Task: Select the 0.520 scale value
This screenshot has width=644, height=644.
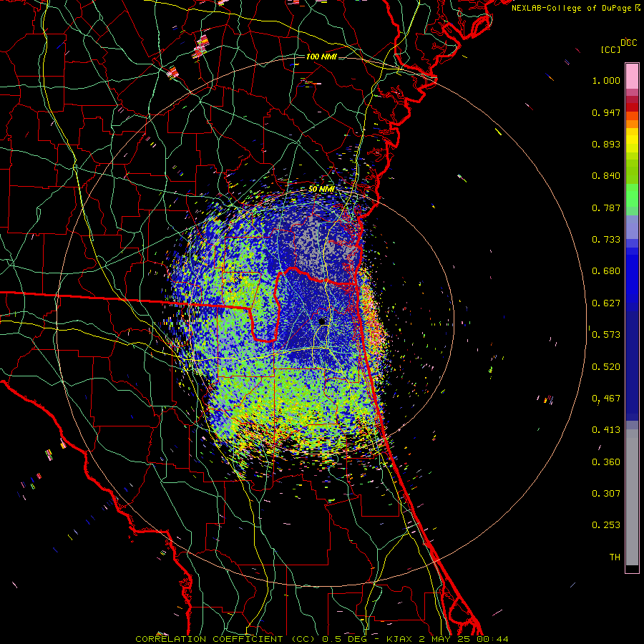Action: (x=606, y=367)
